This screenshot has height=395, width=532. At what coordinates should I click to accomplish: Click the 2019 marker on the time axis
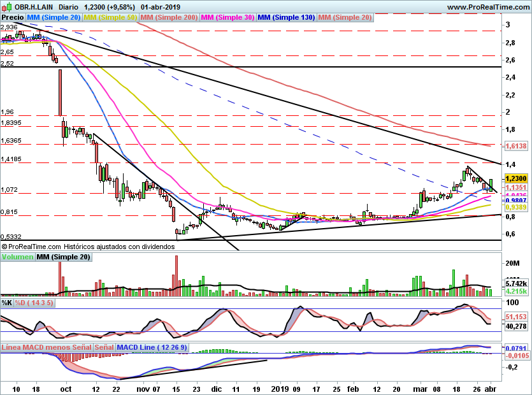(280, 389)
